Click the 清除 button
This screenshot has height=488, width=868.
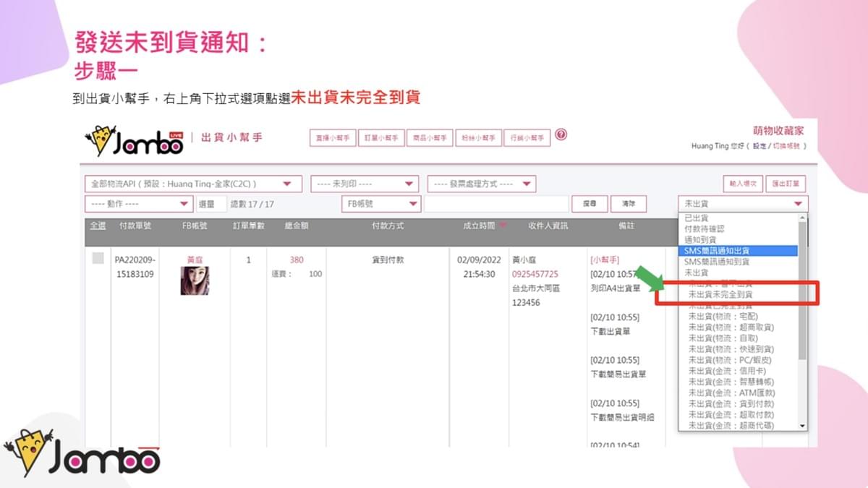point(628,204)
